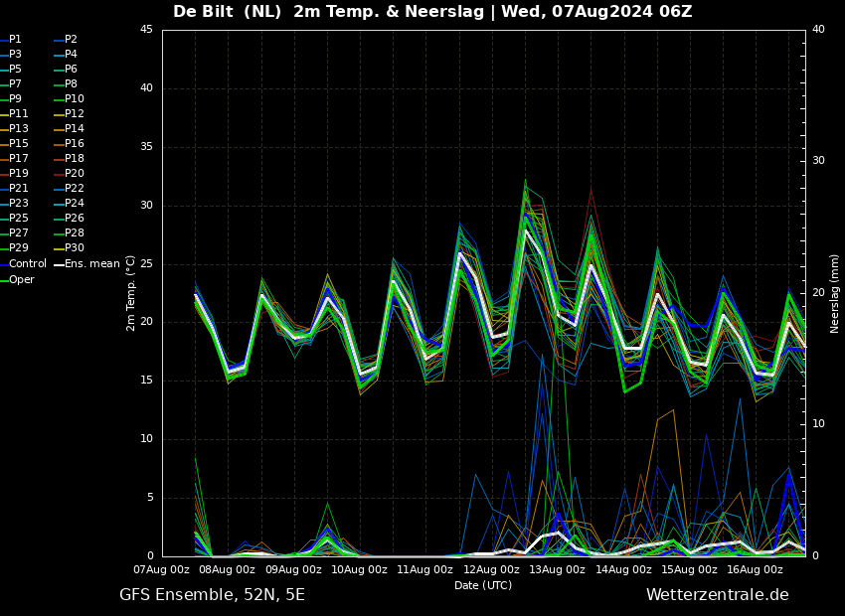Click the Ens. mean legend entry
The height and width of the screenshot is (616, 845).
(x=92, y=264)
